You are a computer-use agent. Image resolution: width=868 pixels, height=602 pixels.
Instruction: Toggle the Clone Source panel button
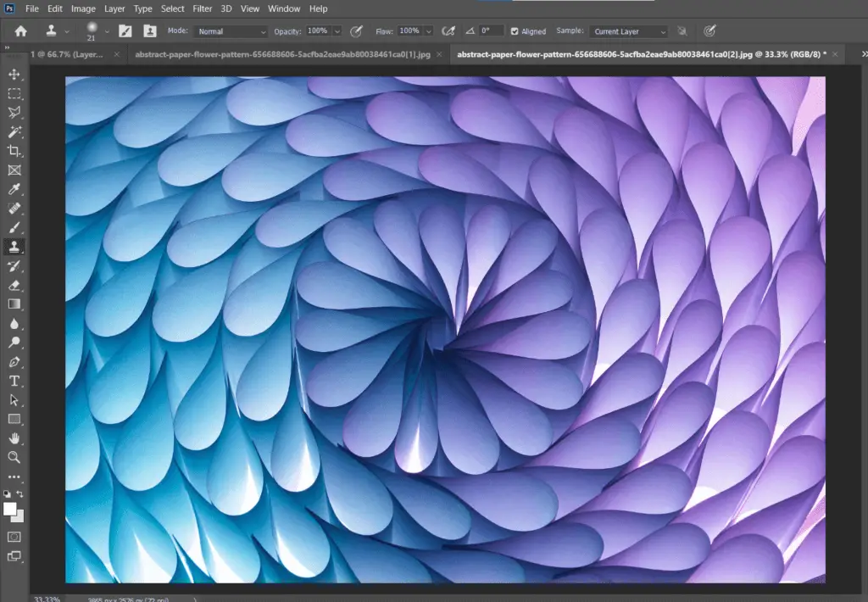coord(149,31)
